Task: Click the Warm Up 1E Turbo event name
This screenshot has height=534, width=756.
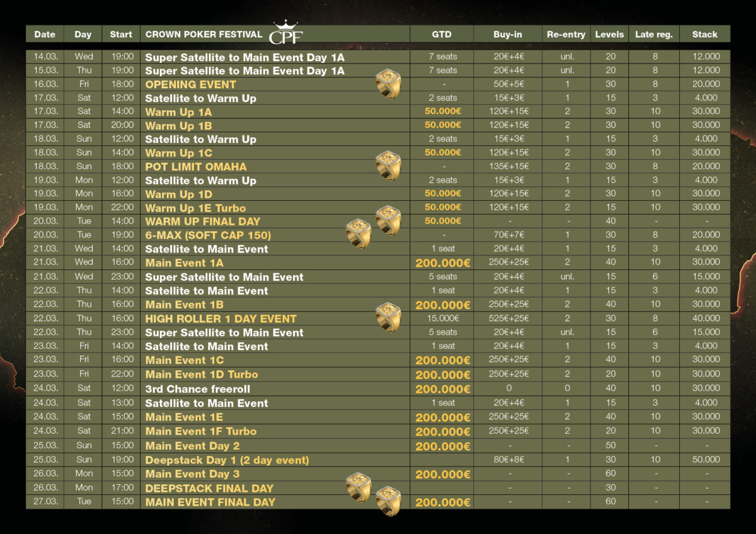Action: tap(195, 208)
